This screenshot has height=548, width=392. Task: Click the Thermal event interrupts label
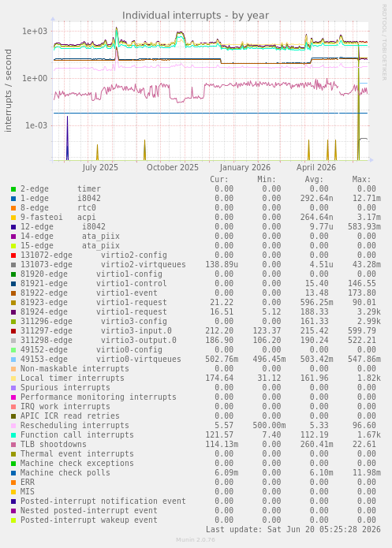[x=77, y=453]
